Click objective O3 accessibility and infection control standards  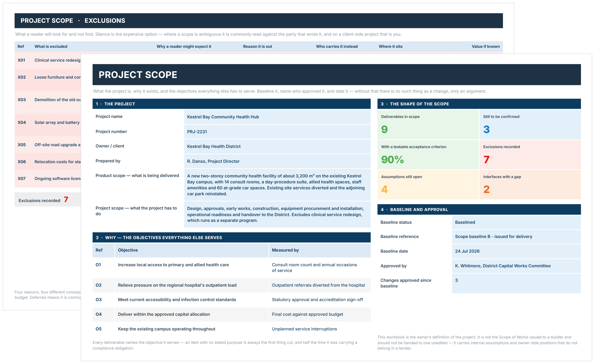177,300
